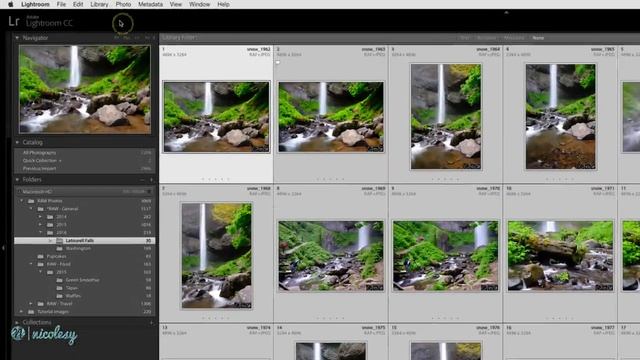The image size is (640, 360).
Task: Open the View menu
Action: tap(176, 4)
